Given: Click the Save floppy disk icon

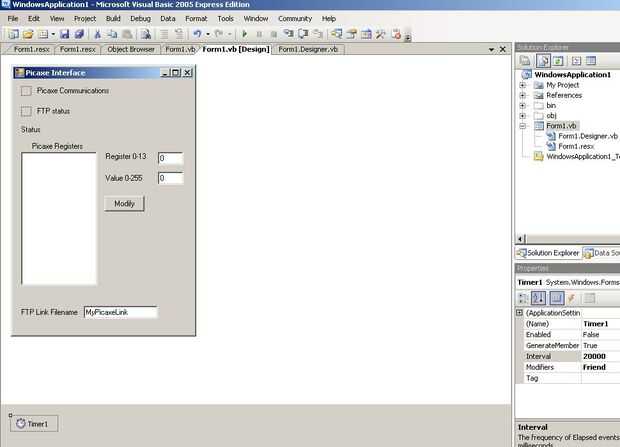Looking at the screenshot, I should (x=64, y=34).
